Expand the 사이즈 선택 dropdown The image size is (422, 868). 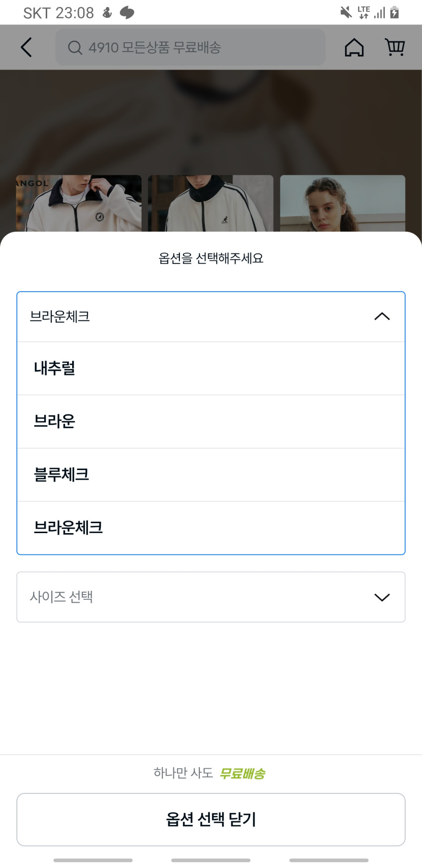[x=211, y=597]
